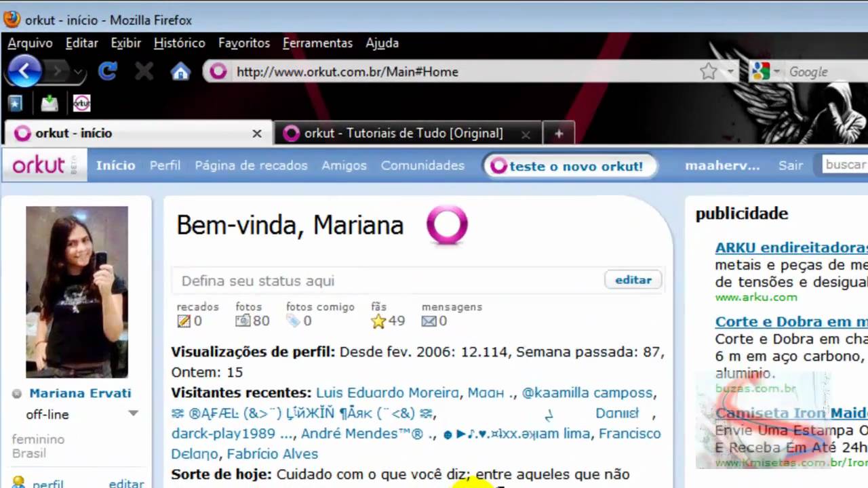Open the orkut bookmark toolbar icon
The image size is (868, 488).
(81, 103)
